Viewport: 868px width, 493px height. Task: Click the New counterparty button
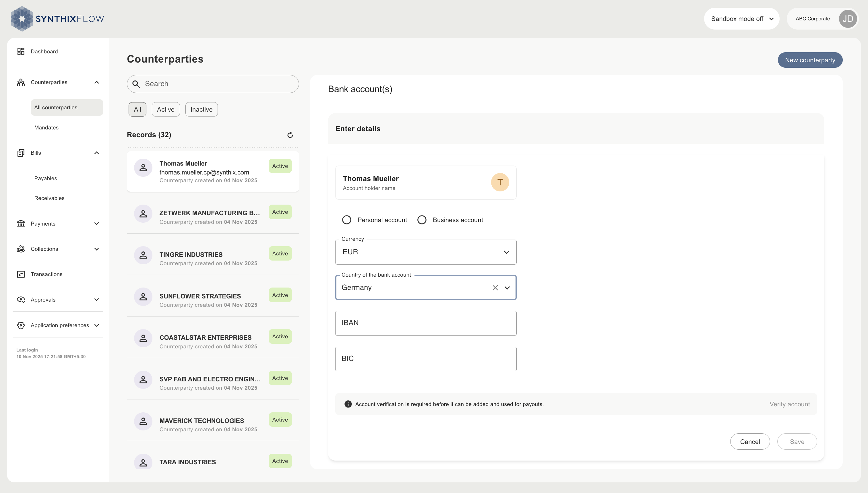[810, 60]
